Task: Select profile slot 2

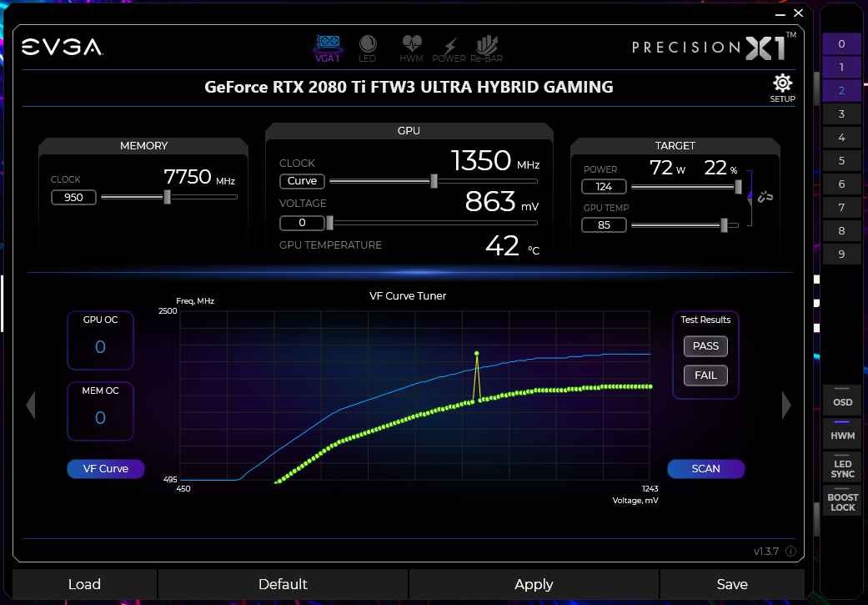Action: click(x=841, y=90)
